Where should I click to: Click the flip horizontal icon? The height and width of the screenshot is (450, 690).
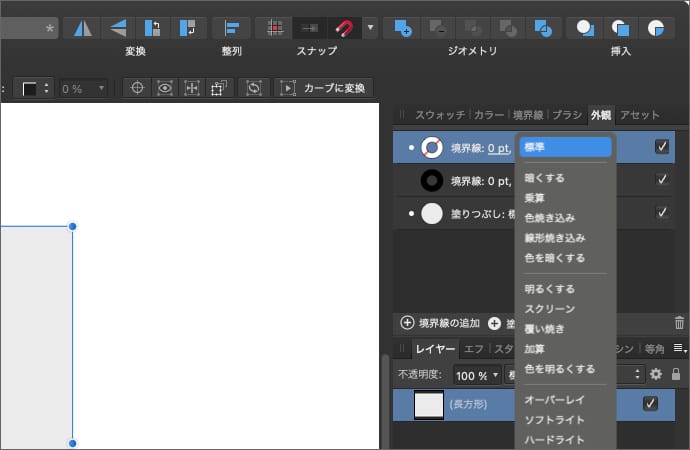pyautogui.click(x=82, y=28)
